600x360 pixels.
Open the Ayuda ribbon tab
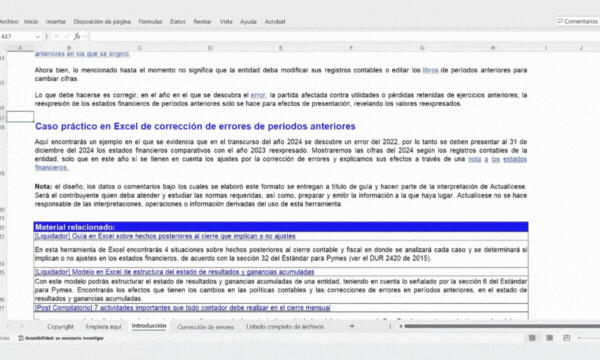(248, 22)
